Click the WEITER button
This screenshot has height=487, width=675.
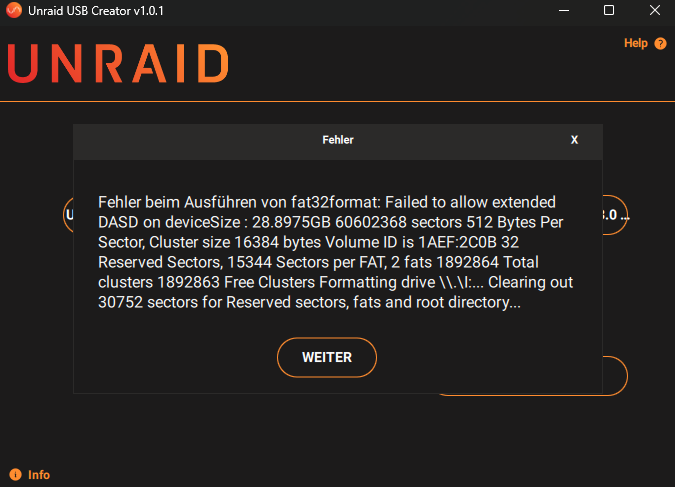(x=327, y=357)
